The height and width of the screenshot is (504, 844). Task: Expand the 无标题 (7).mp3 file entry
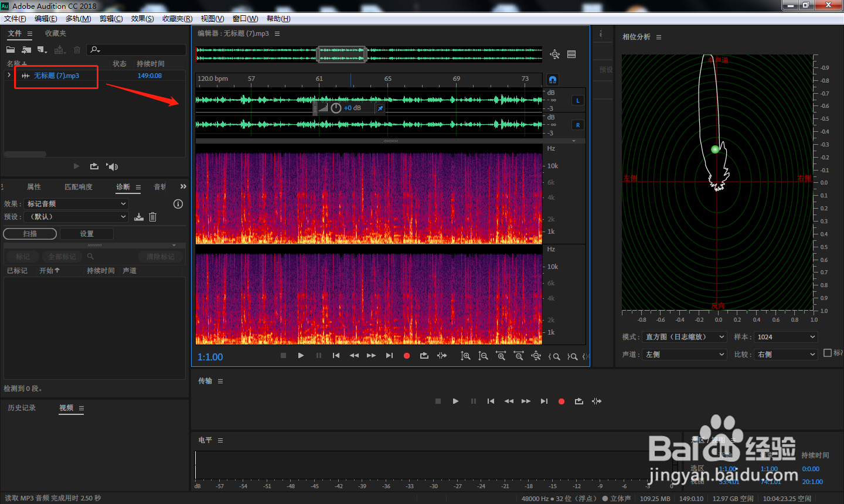pos(9,75)
